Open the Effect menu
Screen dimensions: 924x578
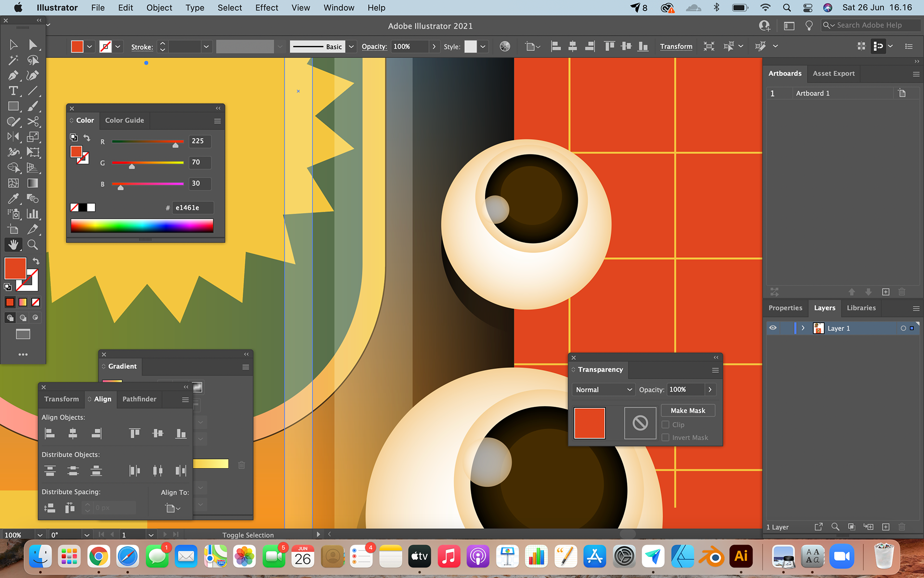266,8
